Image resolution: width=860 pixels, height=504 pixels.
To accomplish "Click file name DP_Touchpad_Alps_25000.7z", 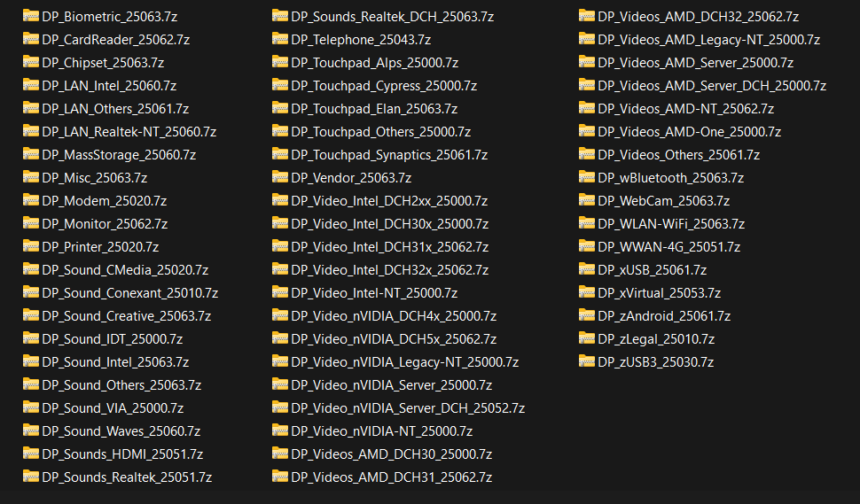I will click(x=375, y=63).
